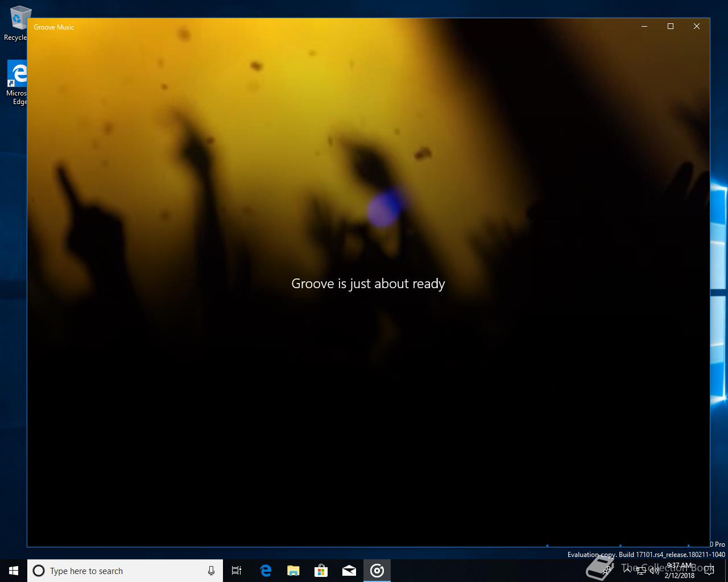Screen dimensions: 728x582
Task: Click the Cortana search box
Action: (125, 571)
